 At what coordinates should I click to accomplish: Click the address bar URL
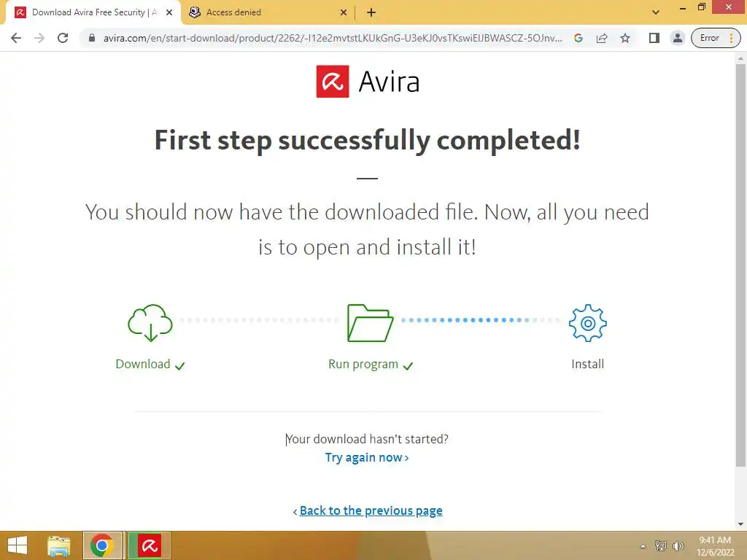[x=333, y=38]
